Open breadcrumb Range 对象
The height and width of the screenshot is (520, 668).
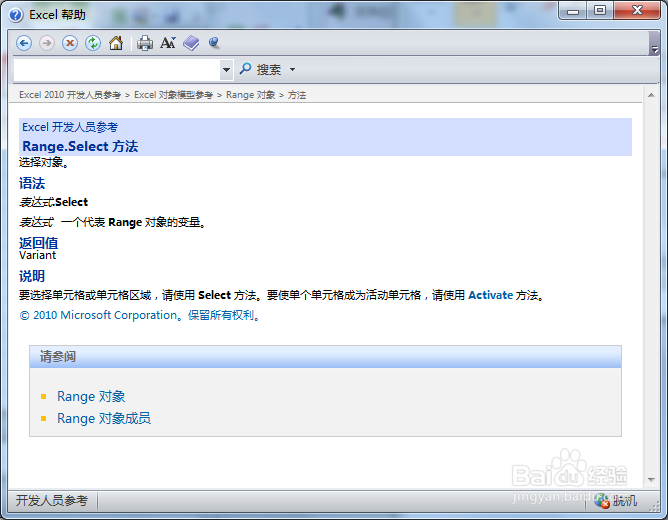pyautogui.click(x=250, y=95)
